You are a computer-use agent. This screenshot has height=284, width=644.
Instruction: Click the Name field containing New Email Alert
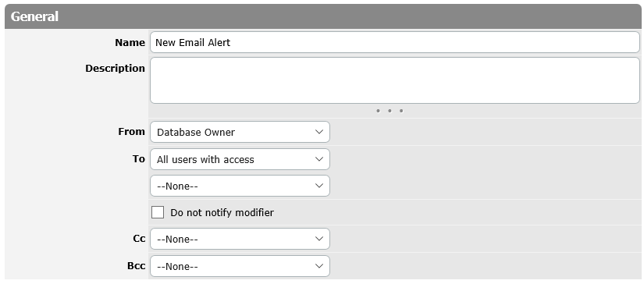pos(395,42)
